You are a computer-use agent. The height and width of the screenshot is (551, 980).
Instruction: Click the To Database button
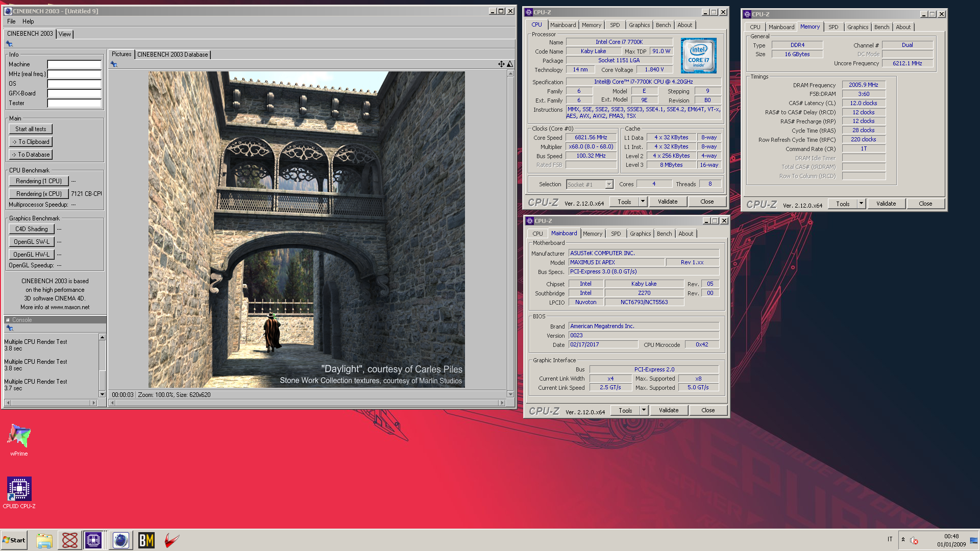tap(31, 155)
